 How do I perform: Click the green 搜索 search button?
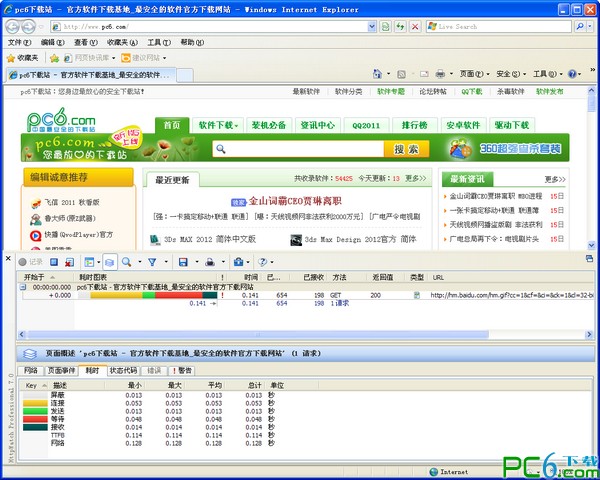pos(405,149)
